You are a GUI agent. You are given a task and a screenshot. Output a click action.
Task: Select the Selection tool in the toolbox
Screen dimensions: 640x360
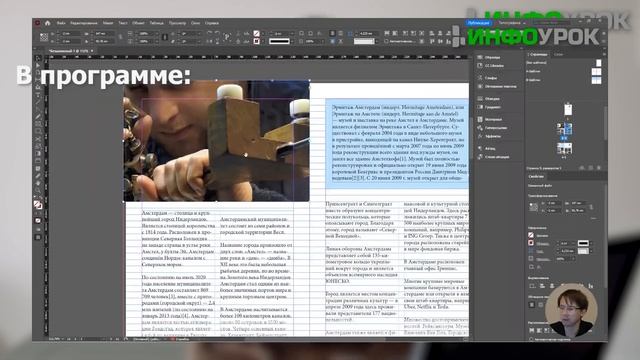(x=38, y=58)
